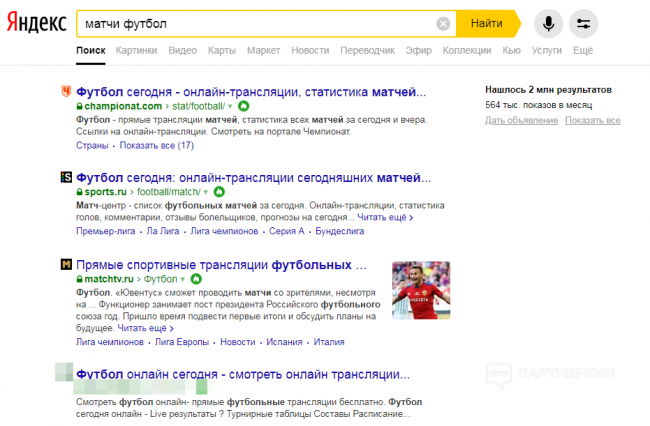Expand 'Читать ещё' in the sports.ru snippet
650x426 pixels.
(385, 217)
